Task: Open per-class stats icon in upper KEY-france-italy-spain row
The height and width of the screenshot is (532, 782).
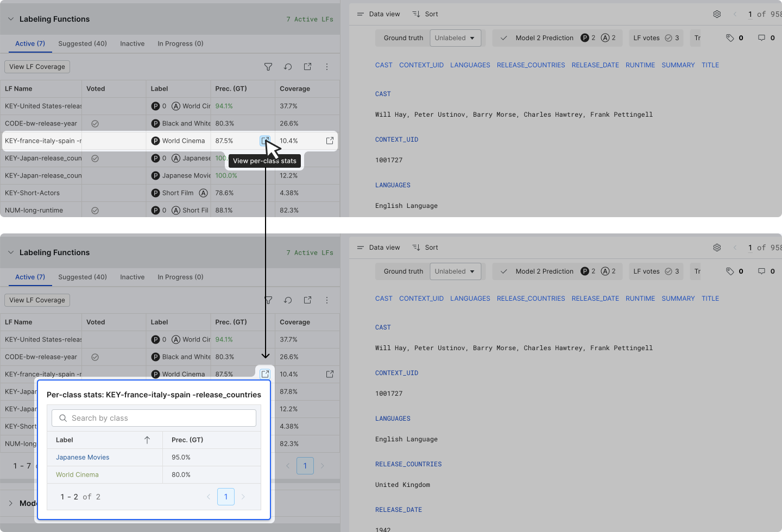Action: click(x=264, y=141)
